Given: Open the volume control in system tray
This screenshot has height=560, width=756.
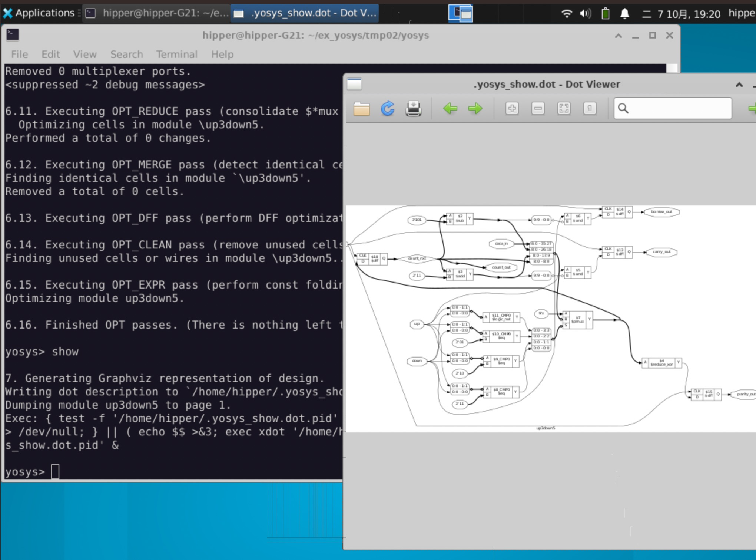Looking at the screenshot, I should (x=586, y=14).
